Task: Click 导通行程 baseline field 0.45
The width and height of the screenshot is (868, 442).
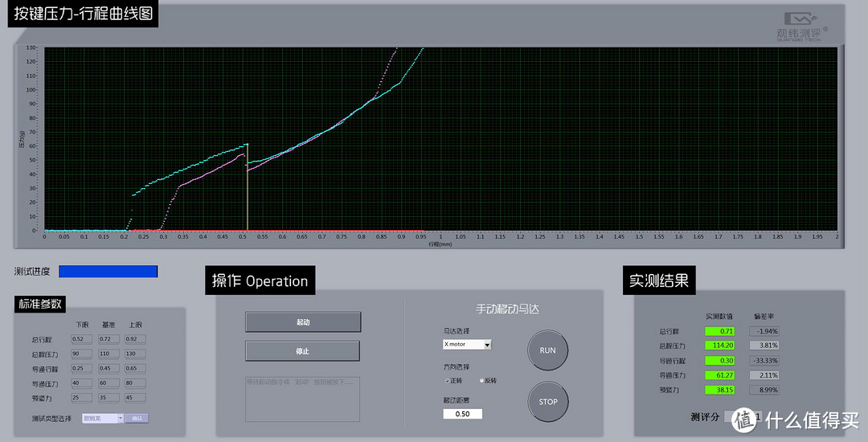Action: point(108,368)
